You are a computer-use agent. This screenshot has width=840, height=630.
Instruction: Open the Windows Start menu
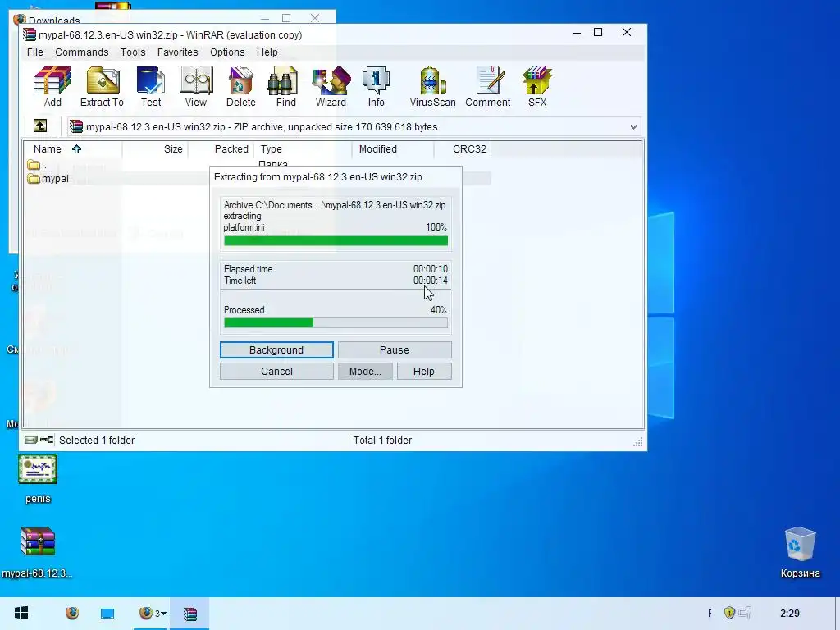point(21,613)
